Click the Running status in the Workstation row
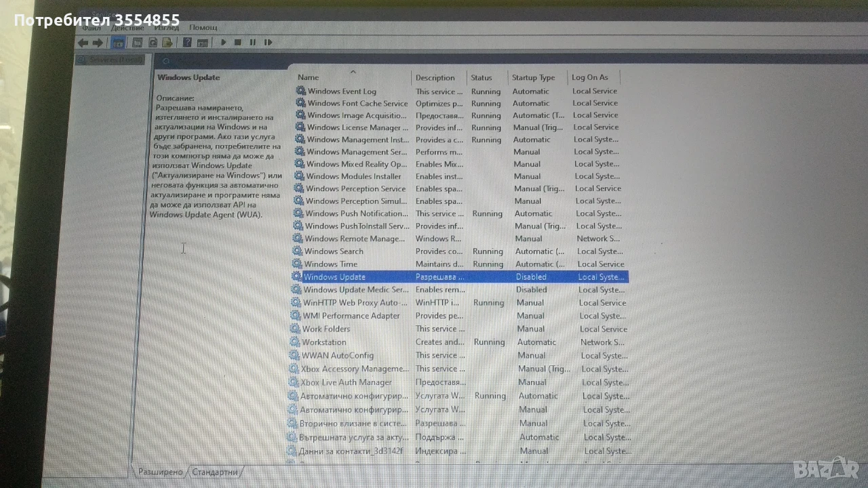 pyautogui.click(x=490, y=342)
